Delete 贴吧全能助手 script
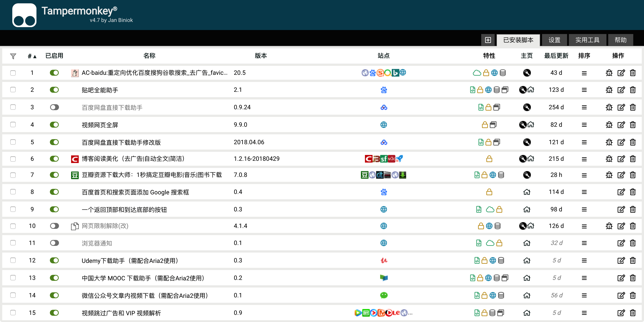 [633, 90]
